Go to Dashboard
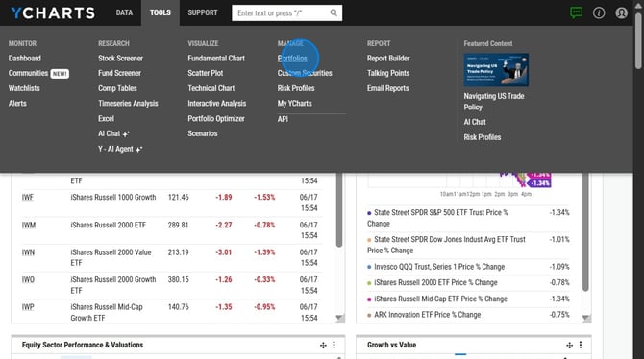Screen dimensions: 644x359 (25, 59)
